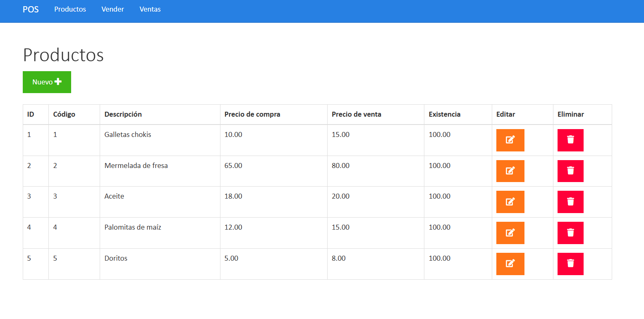This screenshot has width=644, height=319.
Task: Select purchase price 18.00 cell
Action: tap(273, 202)
